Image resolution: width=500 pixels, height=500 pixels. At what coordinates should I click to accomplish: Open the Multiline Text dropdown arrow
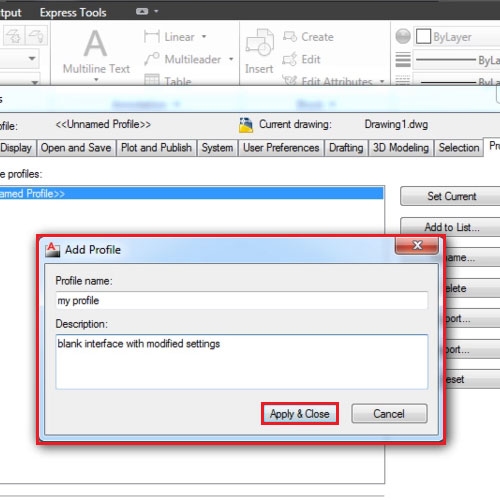[96, 80]
